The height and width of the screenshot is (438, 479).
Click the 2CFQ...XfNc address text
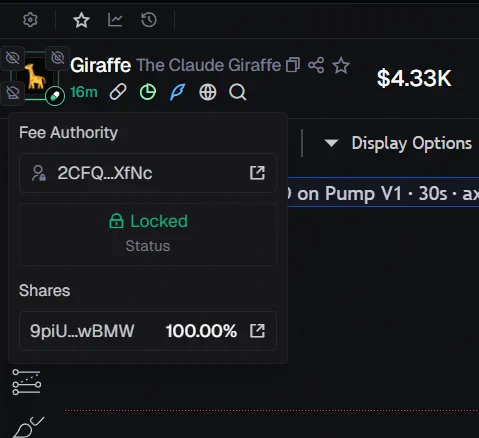pos(105,173)
